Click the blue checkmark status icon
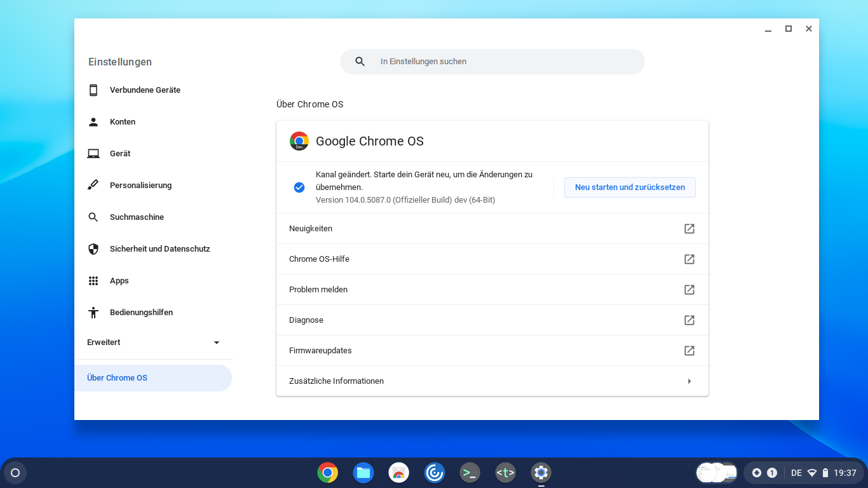The image size is (868, 488). point(299,187)
